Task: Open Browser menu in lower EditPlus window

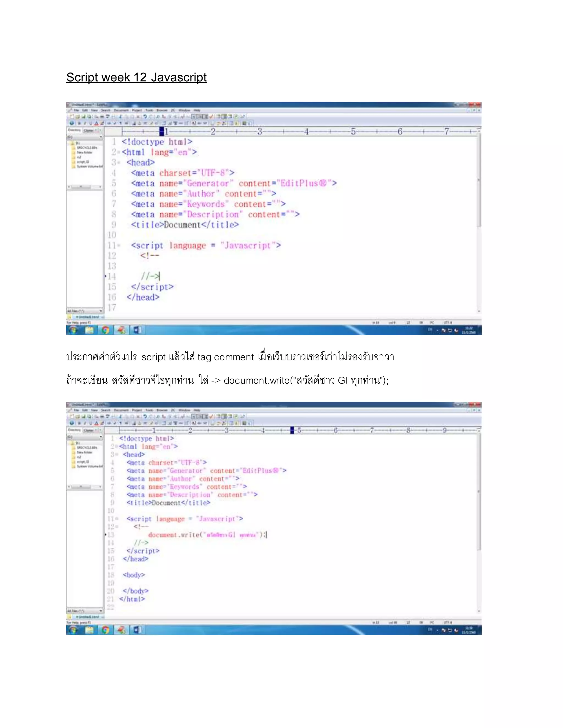Action: pyautogui.click(x=162, y=410)
